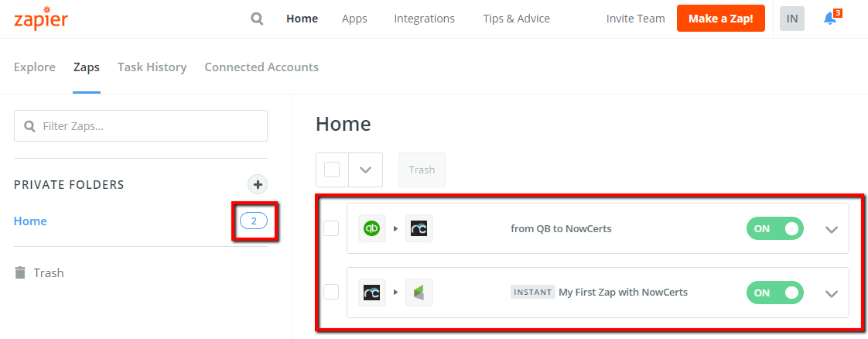
Task: Click the QuickBooks icon in first zap
Action: 372,228
